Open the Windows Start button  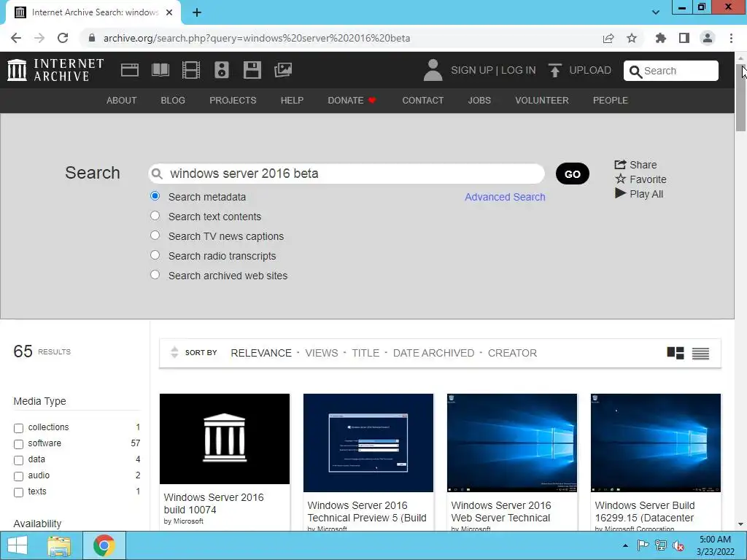coord(18,545)
